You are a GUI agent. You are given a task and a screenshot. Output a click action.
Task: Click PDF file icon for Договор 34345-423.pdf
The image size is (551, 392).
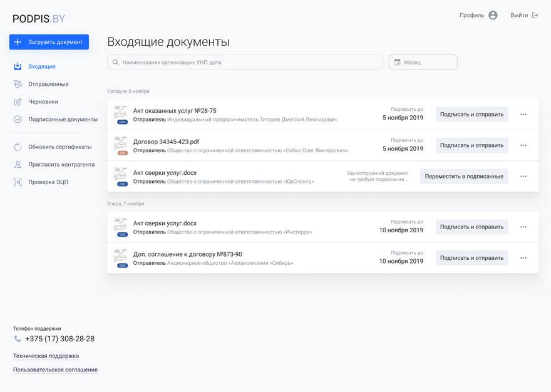[x=120, y=146]
